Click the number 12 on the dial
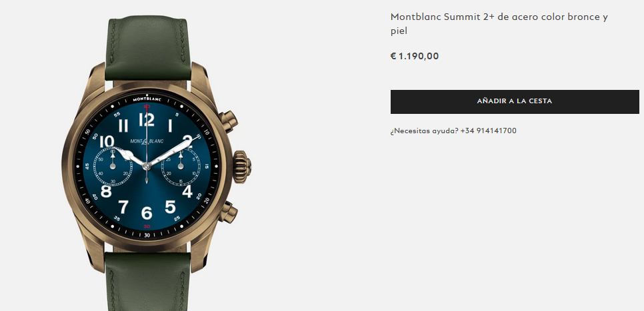This screenshot has height=311, width=644. (x=147, y=120)
